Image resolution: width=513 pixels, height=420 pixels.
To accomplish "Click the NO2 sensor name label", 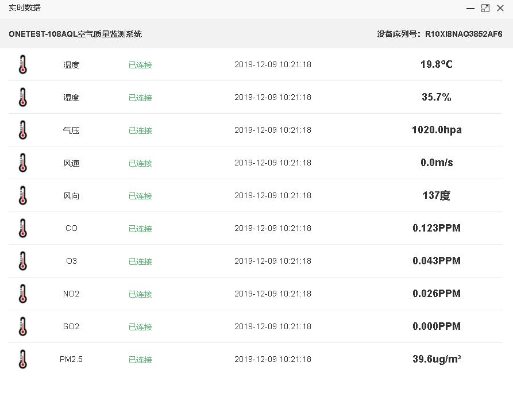I will click(71, 294).
